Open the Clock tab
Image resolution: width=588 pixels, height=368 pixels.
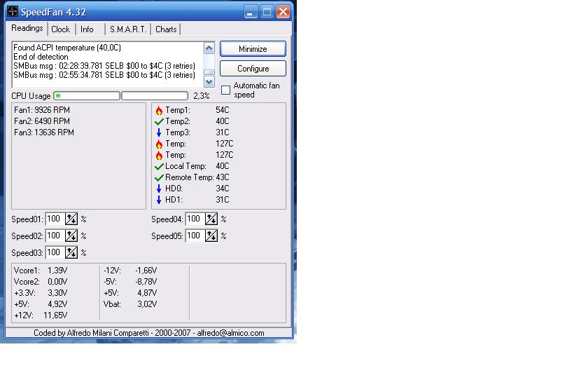(x=61, y=29)
